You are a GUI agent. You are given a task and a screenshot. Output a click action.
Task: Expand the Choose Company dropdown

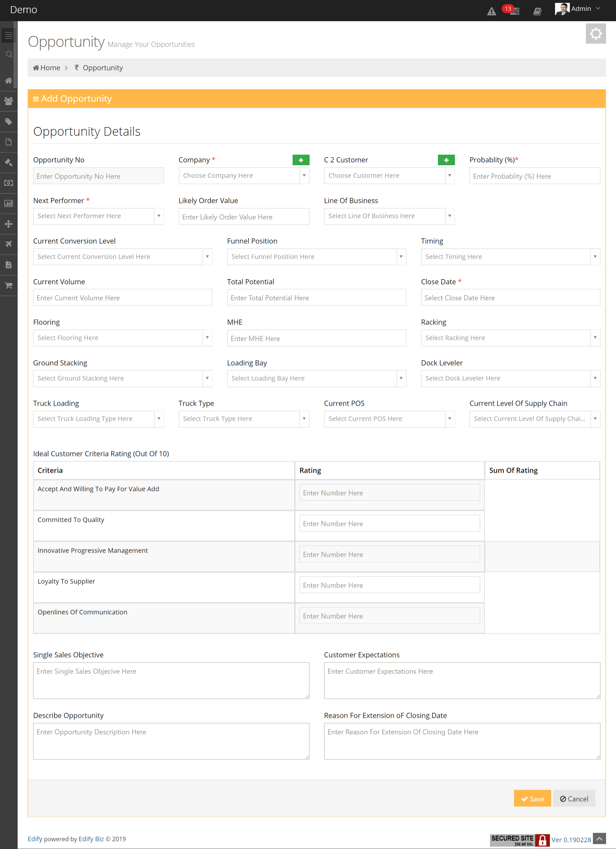pyautogui.click(x=244, y=176)
